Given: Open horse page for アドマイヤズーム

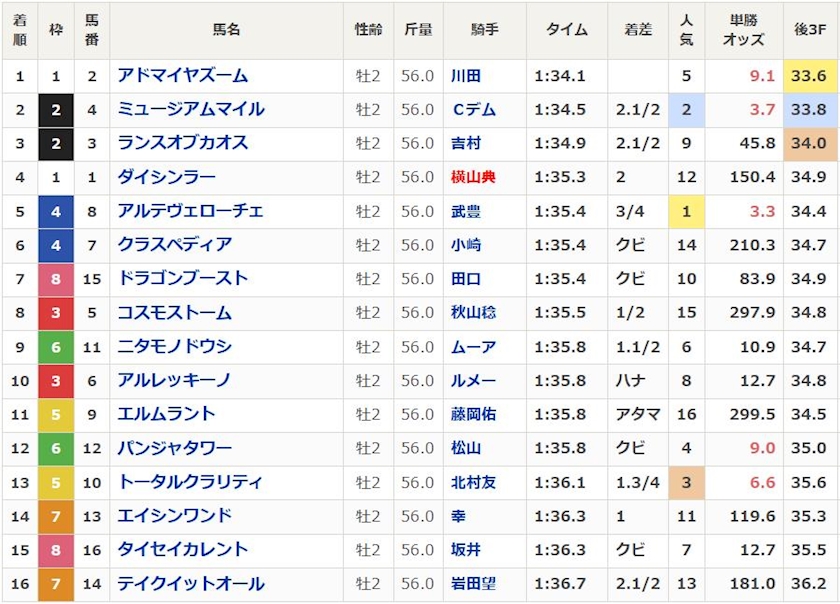Looking at the screenshot, I should (182, 76).
